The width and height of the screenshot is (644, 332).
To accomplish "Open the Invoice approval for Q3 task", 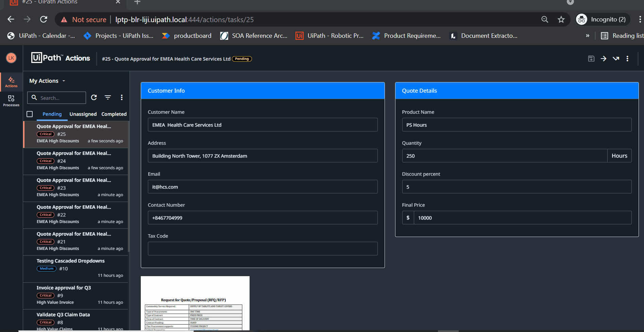I will [75, 295].
